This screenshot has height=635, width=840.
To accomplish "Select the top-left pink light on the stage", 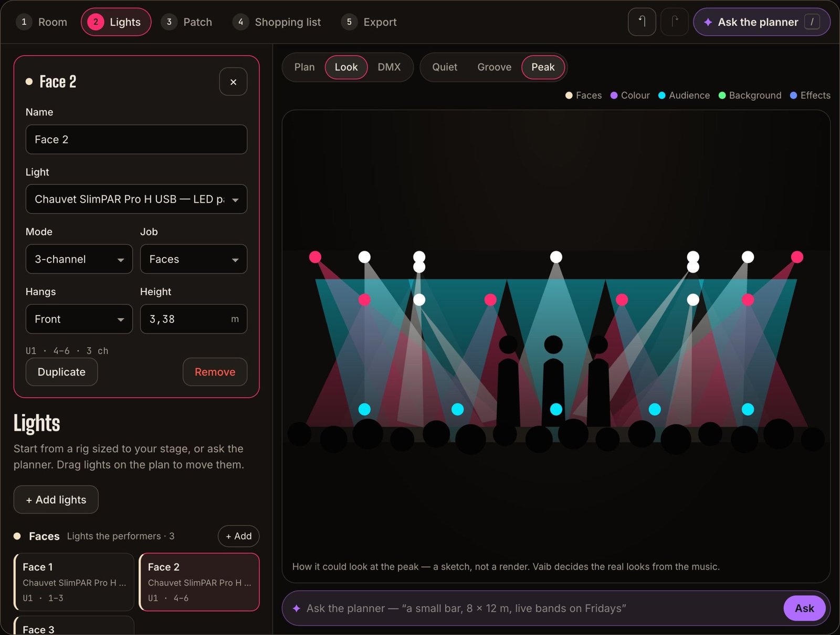I will [x=315, y=257].
